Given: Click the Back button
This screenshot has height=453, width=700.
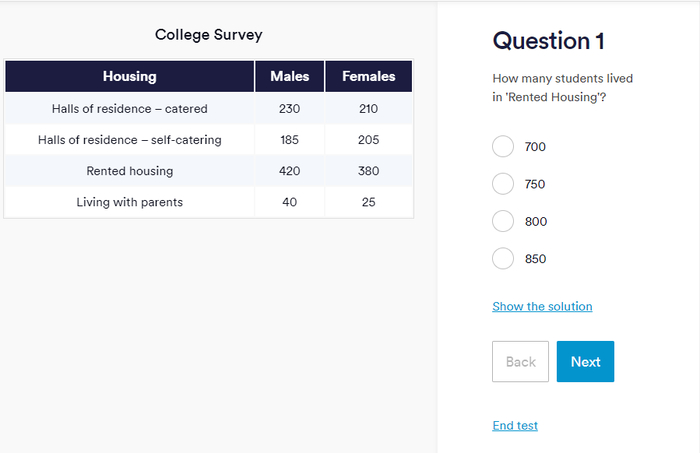Looking at the screenshot, I should pos(520,362).
